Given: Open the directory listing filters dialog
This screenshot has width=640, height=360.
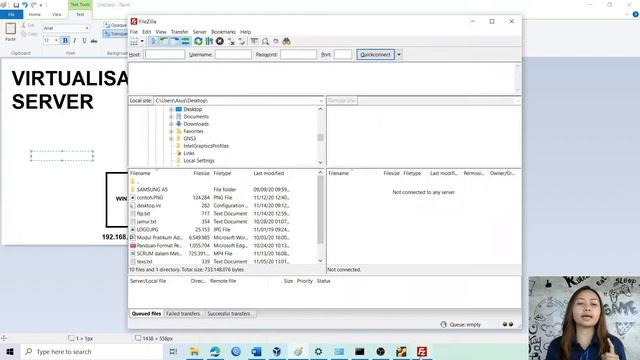Looking at the screenshot, I should 254,41.
